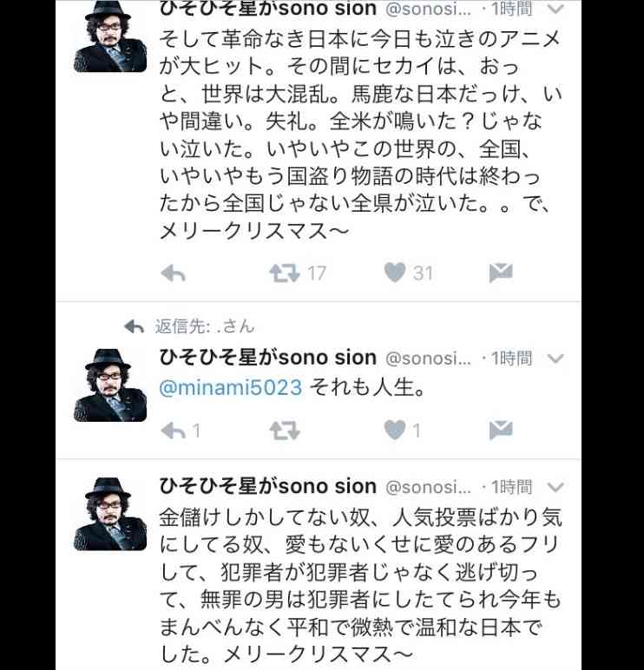Screen dimensions: 644x670
Task: Like the tweet with 31 likes
Action: pos(394,273)
